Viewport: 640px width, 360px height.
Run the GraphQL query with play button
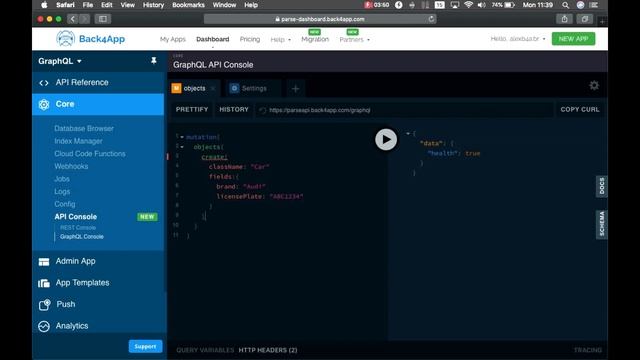point(386,140)
